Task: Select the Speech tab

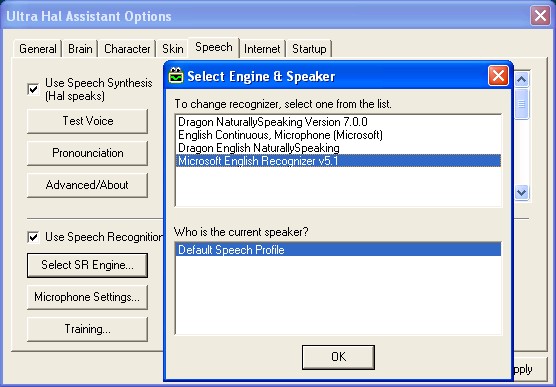Action: tap(214, 47)
